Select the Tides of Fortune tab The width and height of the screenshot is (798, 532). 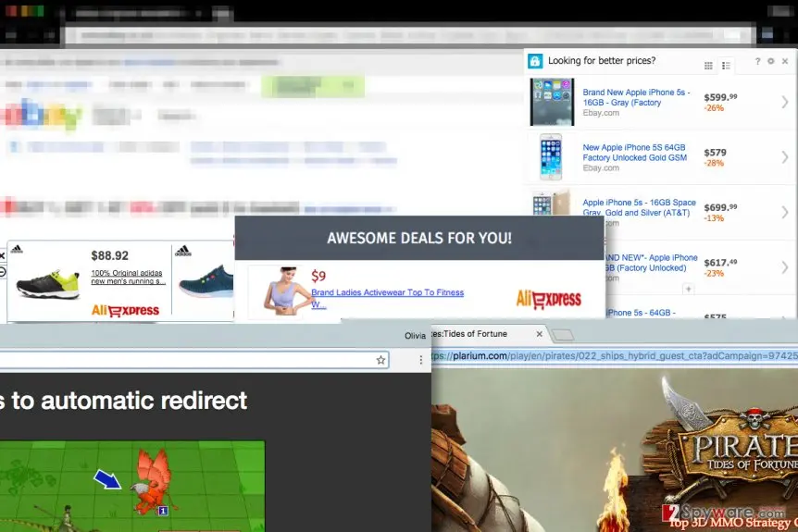[487, 334]
